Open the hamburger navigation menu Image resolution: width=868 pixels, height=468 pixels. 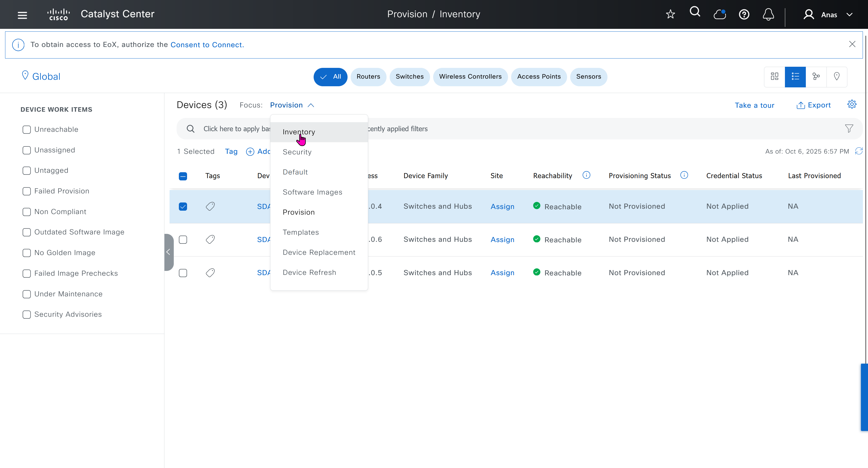point(22,15)
